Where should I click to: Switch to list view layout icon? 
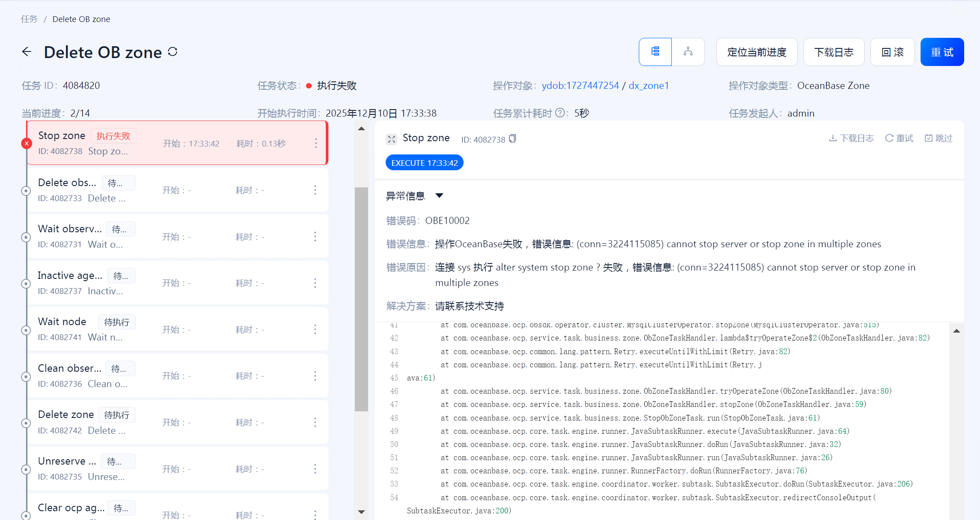coord(655,52)
